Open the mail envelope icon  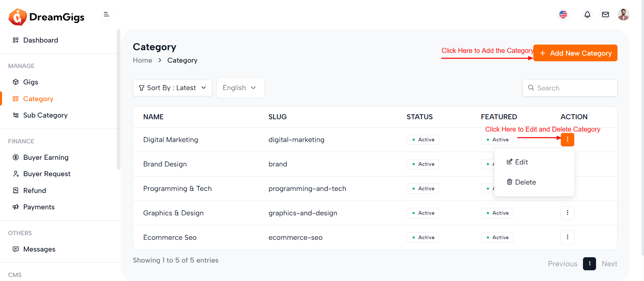(605, 15)
